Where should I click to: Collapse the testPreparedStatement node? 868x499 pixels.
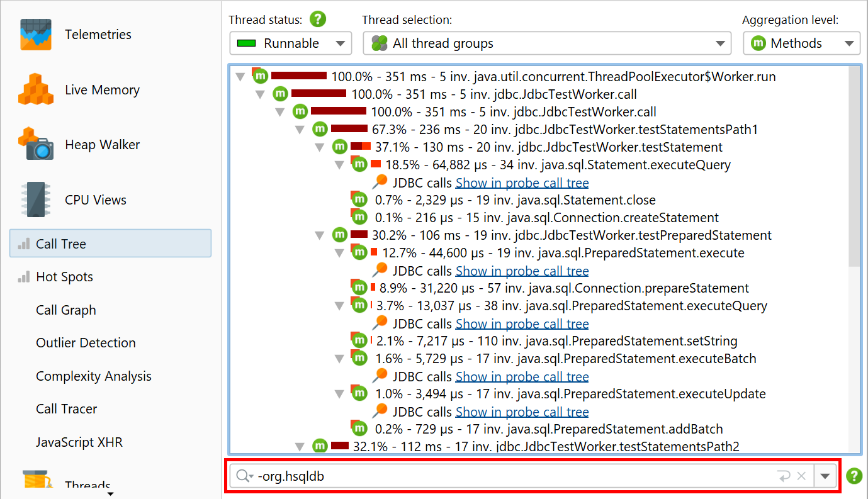[x=320, y=235]
